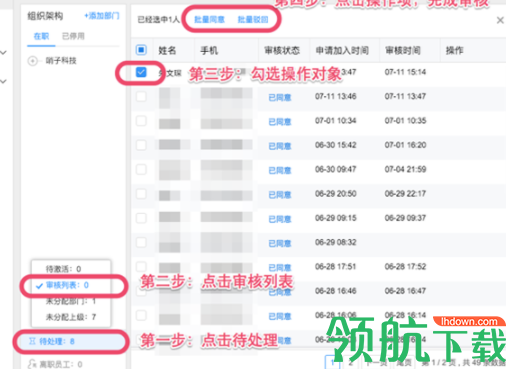Image resolution: width=506 pixels, height=369 pixels.
Task: Uncheck the checked row reviewed 07-11 15:14
Action: (x=141, y=72)
